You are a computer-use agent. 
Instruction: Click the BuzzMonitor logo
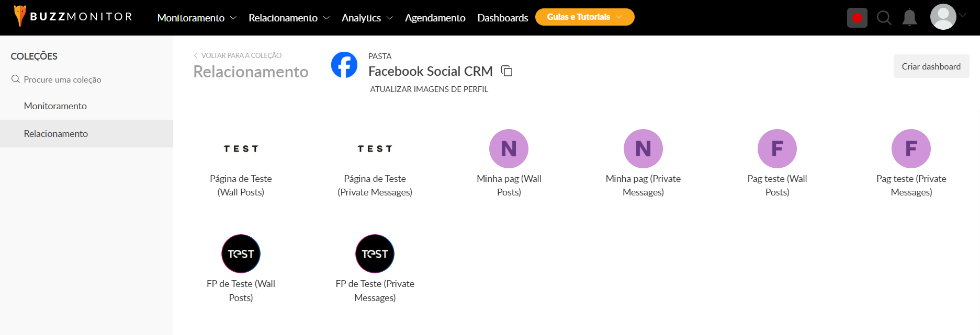coord(73,17)
